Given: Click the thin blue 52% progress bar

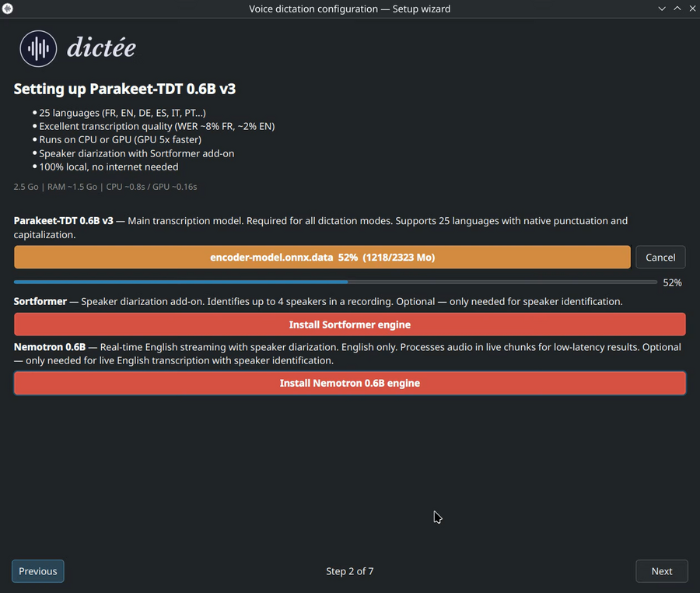Looking at the screenshot, I should pyautogui.click(x=335, y=282).
